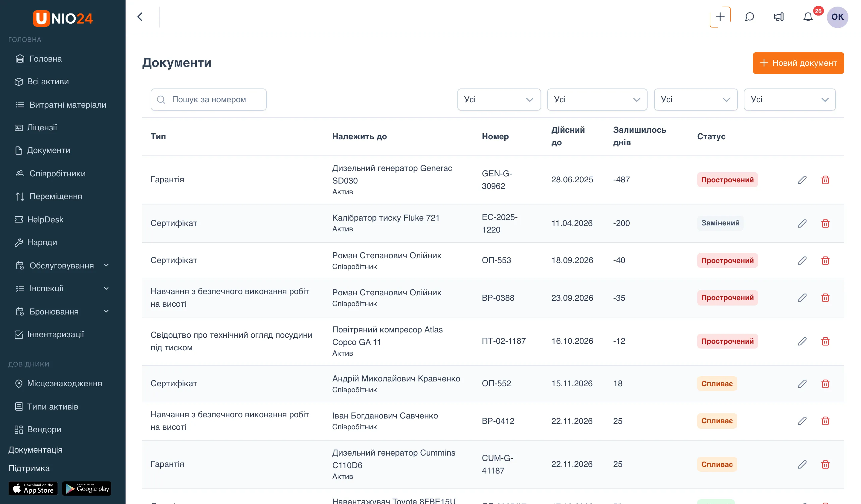Open the announcements megaphone icon
Viewport: 861px width, 504px height.
(x=779, y=17)
